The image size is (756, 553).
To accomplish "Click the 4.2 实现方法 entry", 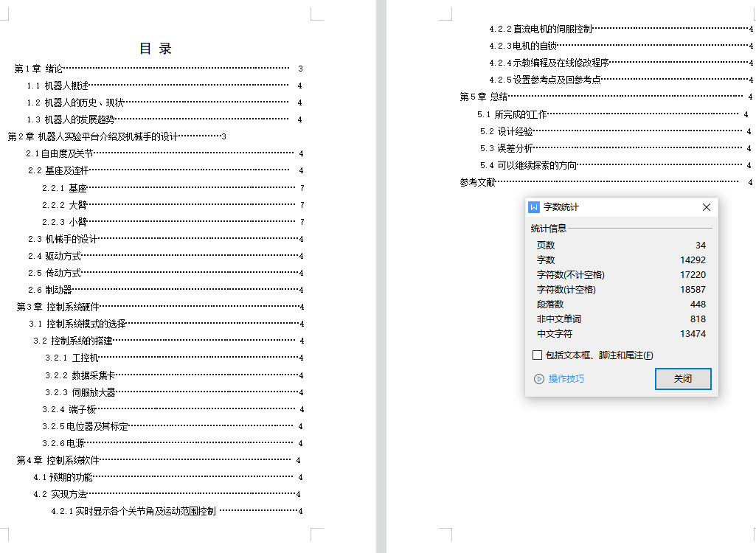I will (167, 494).
